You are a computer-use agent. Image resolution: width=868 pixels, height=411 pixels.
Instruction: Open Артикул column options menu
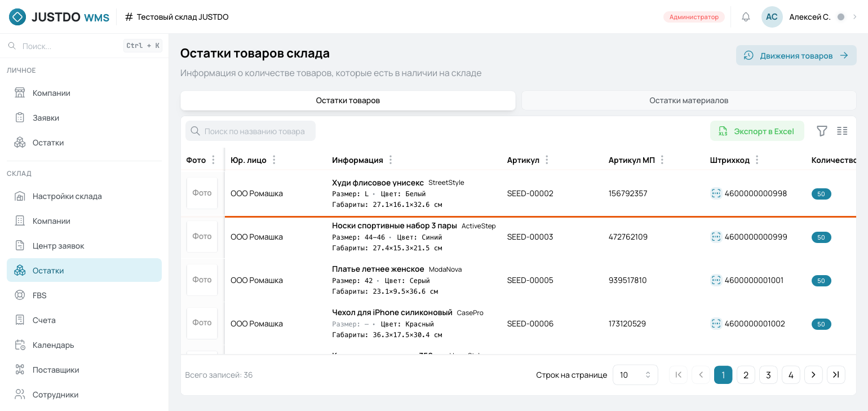(x=547, y=160)
